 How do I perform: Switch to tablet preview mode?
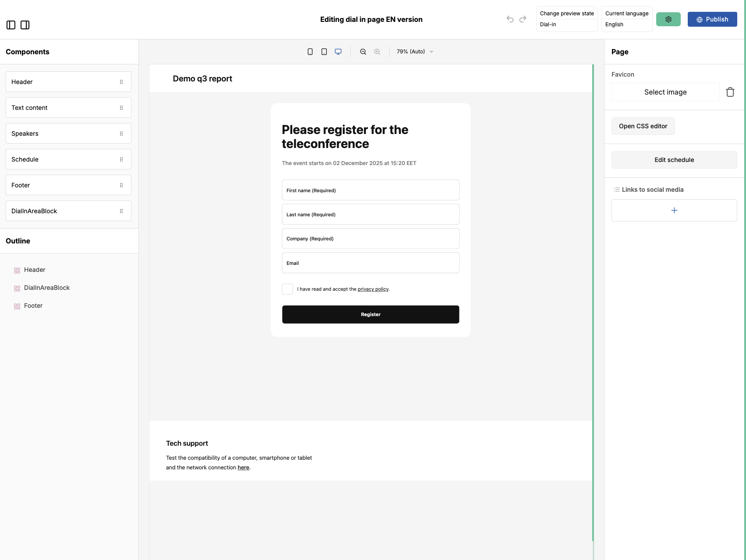(x=324, y=51)
